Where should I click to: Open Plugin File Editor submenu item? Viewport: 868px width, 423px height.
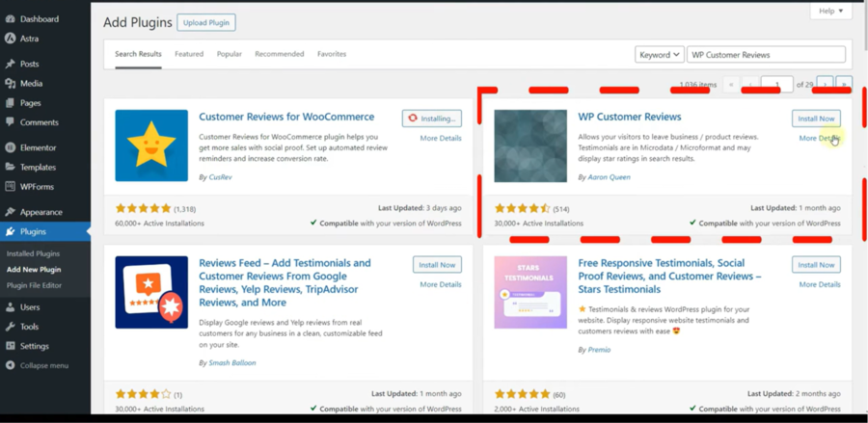(x=35, y=285)
